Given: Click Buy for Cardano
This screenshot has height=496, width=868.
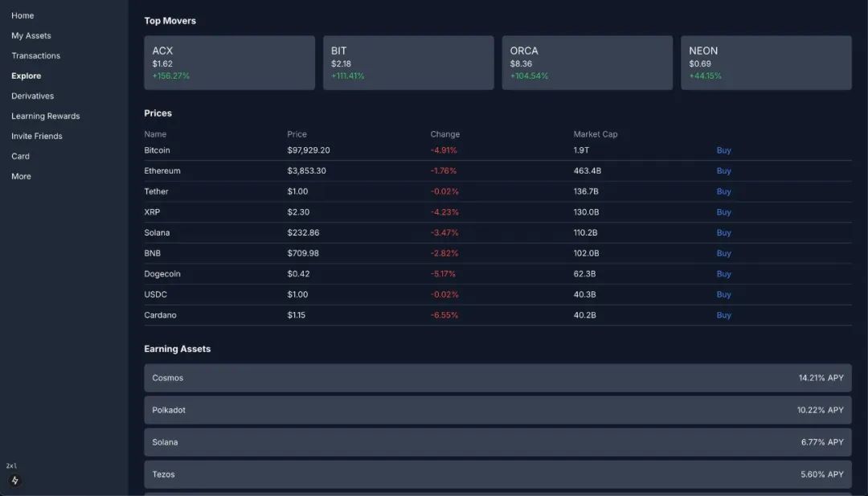Looking at the screenshot, I should pyautogui.click(x=723, y=315).
